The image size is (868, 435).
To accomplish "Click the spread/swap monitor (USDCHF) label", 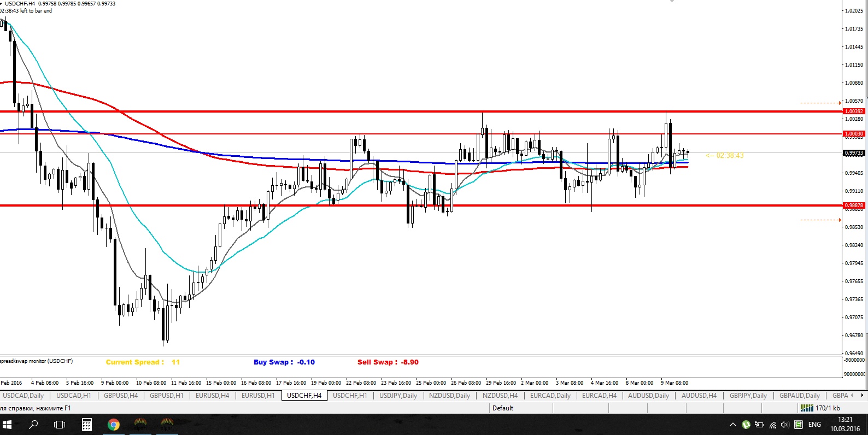I will [x=36, y=361].
